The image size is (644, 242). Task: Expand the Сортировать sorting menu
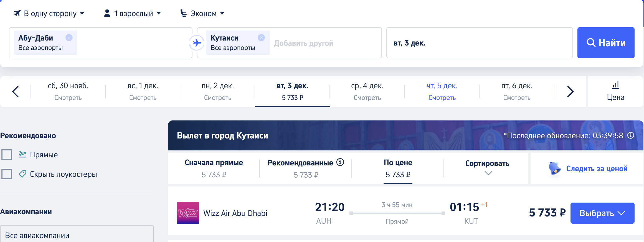(487, 168)
